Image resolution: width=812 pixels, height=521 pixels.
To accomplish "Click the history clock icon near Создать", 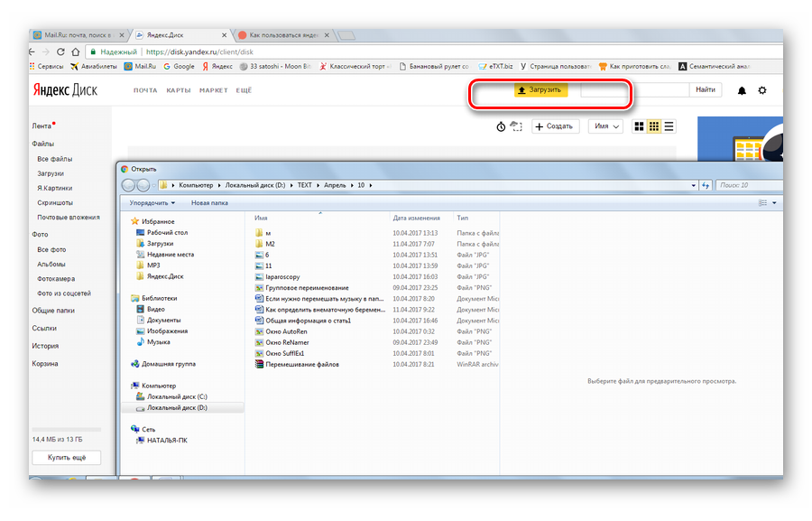I will pos(501,126).
